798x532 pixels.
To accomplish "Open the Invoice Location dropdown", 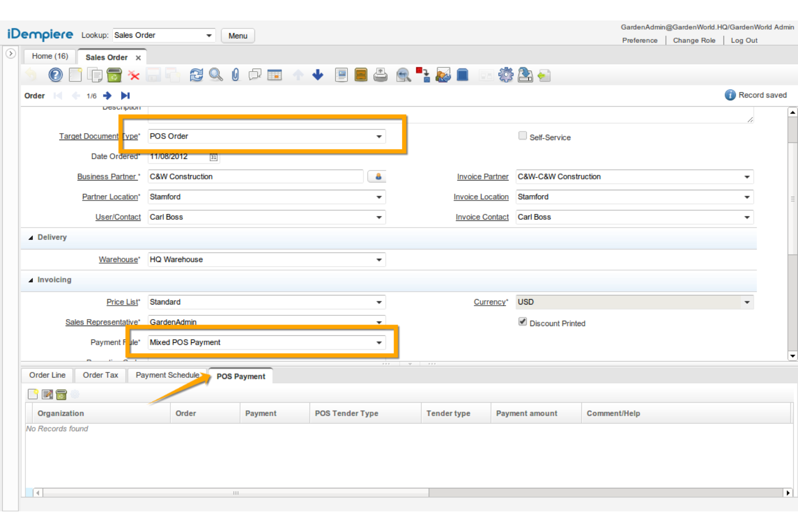I will (747, 197).
